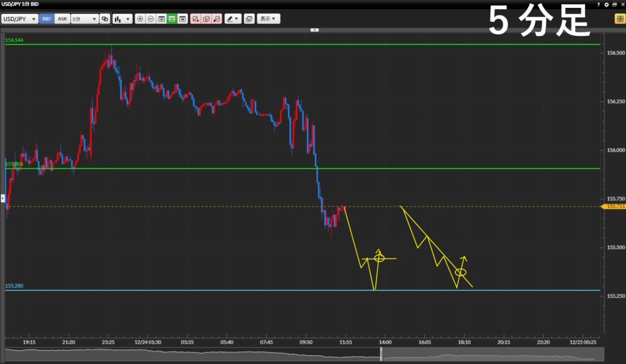Open the 5分 timeframe dropdown
Image resolution: width=626 pixels, height=364 pixels.
(84, 19)
